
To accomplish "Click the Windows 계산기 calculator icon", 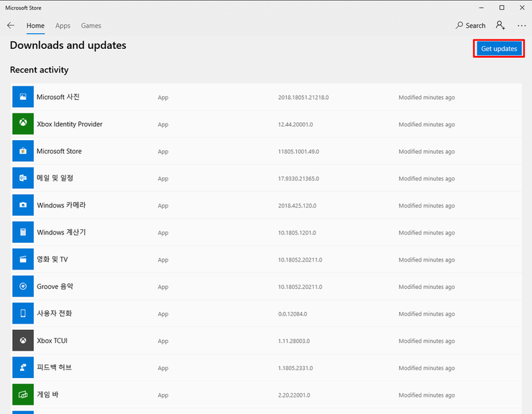I will tap(23, 232).
